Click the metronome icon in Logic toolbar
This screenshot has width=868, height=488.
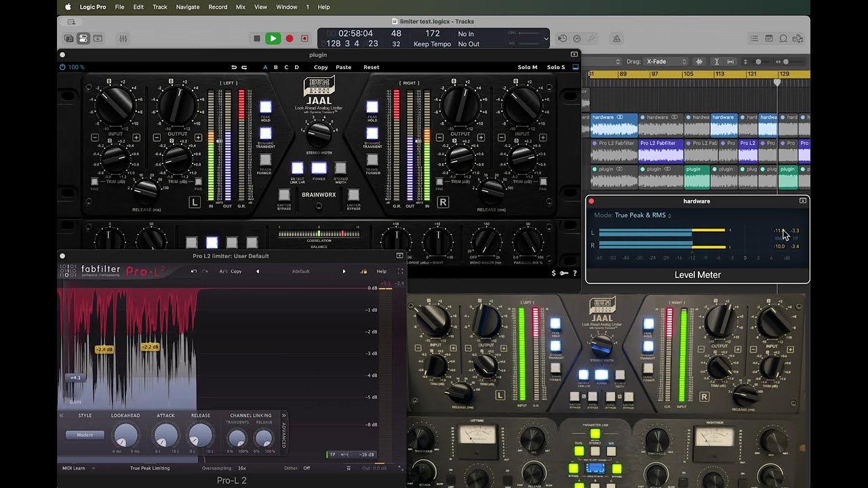click(616, 39)
